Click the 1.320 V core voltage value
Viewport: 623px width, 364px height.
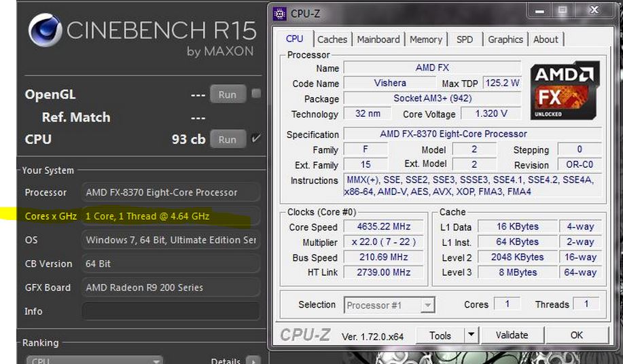(x=491, y=113)
